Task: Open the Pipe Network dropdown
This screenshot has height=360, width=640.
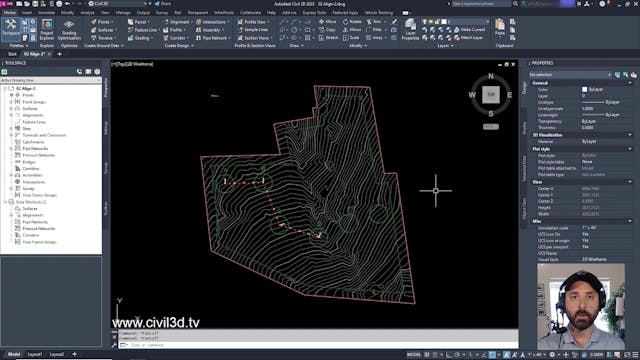Action: point(213,38)
